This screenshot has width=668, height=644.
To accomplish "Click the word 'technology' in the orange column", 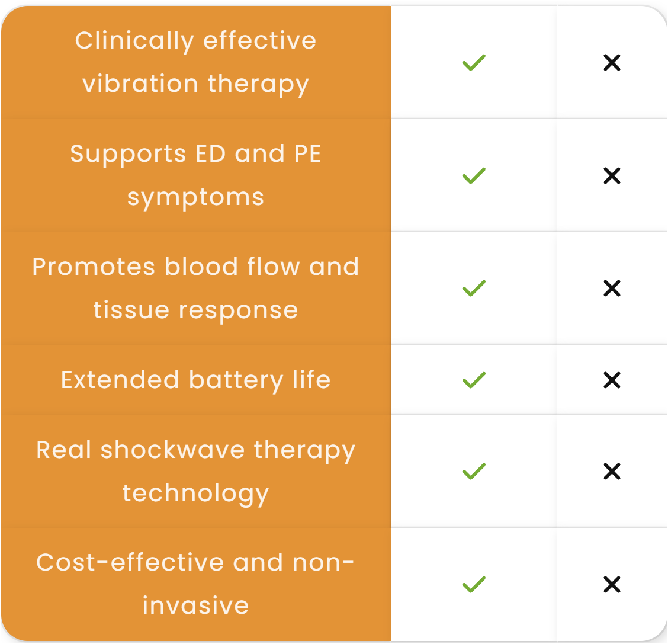I will point(195,493).
